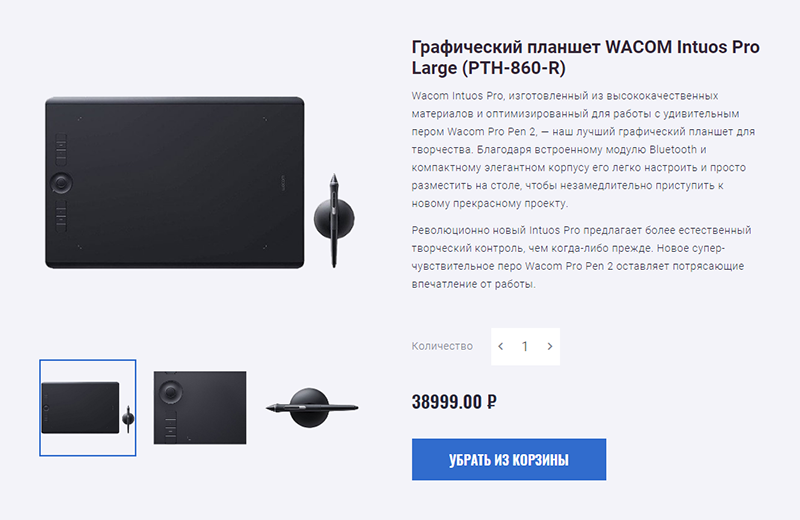Click the large tablet product image
This screenshot has height=520, width=800.
pyautogui.click(x=175, y=183)
